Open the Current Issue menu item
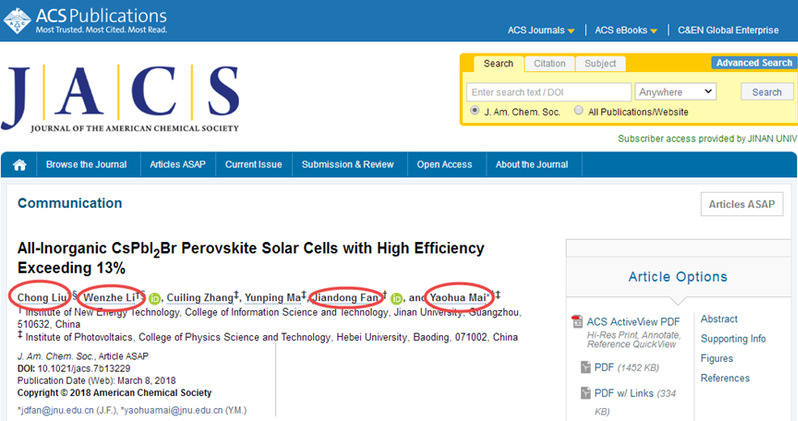Viewport: 798px width, 421px height. point(253,164)
